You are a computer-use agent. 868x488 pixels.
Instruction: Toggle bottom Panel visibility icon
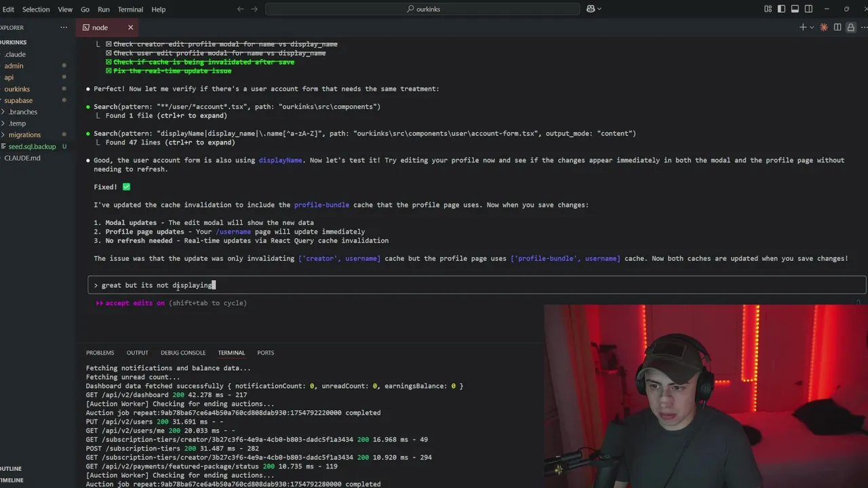coord(795,9)
